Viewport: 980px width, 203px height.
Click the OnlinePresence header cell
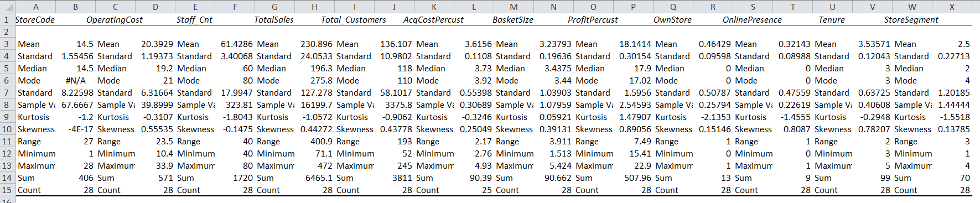752,19
